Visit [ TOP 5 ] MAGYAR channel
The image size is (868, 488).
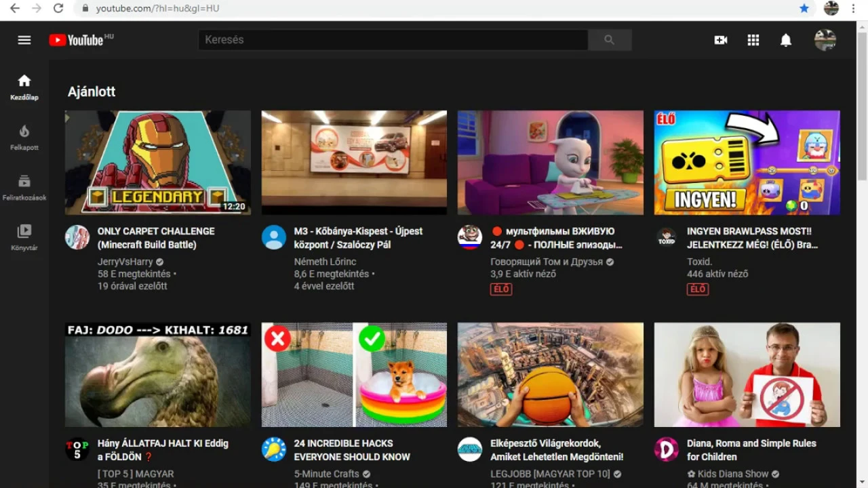[x=136, y=474]
